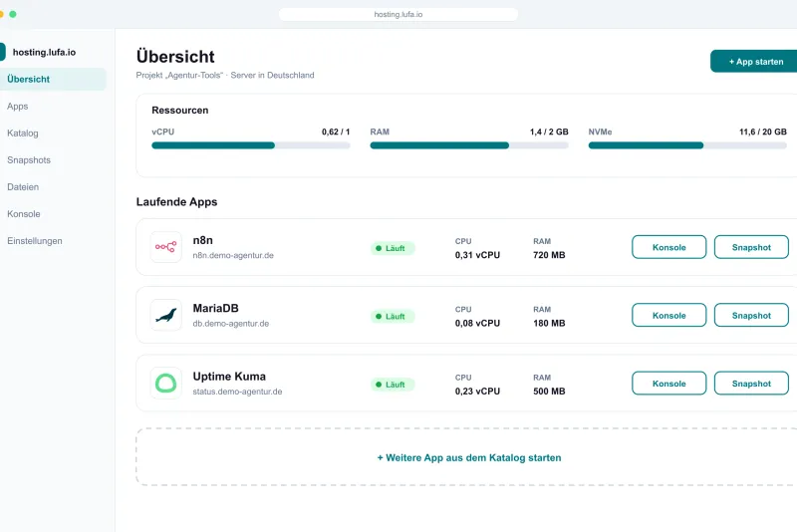Click the RAM usage progress bar
This screenshot has height=532, width=797.
[469, 145]
